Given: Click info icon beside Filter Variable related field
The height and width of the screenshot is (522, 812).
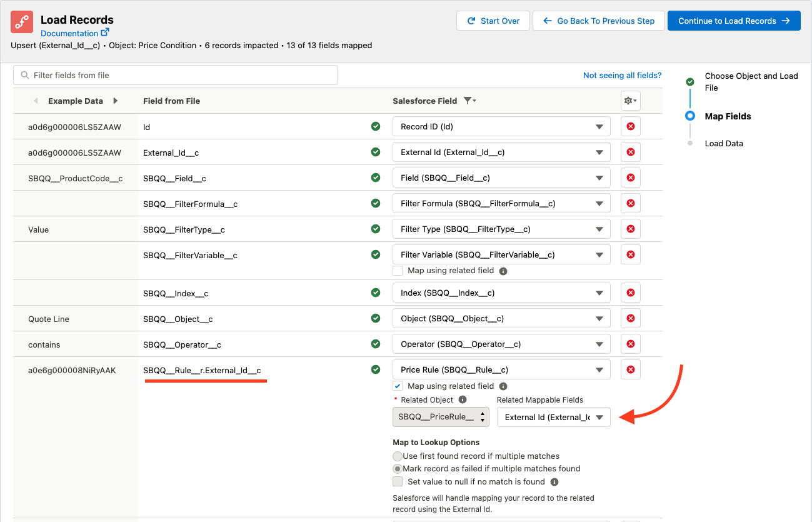Looking at the screenshot, I should point(503,271).
